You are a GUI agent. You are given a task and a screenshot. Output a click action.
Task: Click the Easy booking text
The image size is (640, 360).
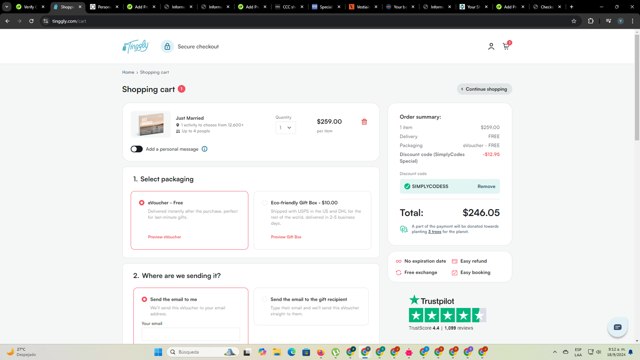(475, 272)
